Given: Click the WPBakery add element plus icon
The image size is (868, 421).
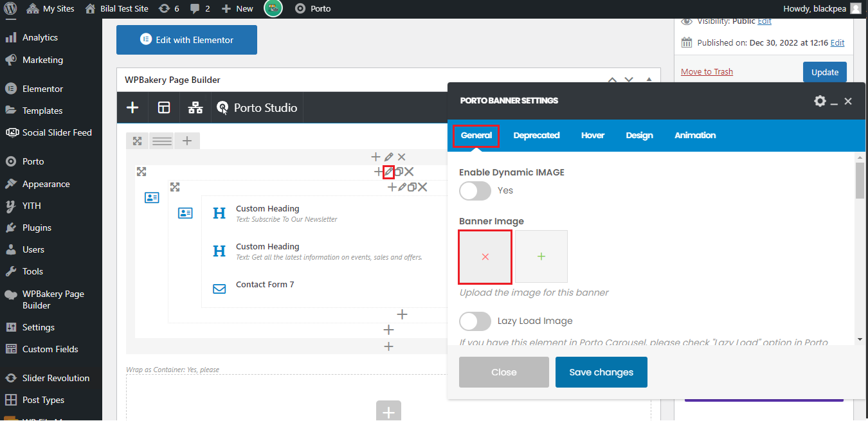Looking at the screenshot, I should 132,107.
